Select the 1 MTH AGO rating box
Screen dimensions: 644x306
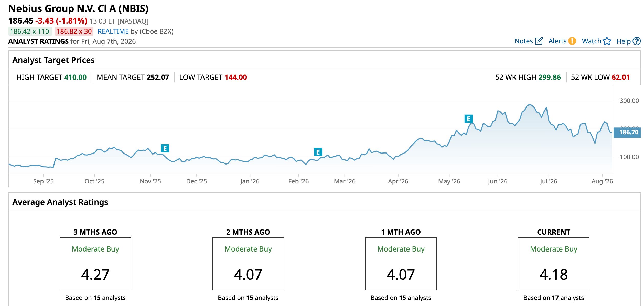tap(401, 264)
